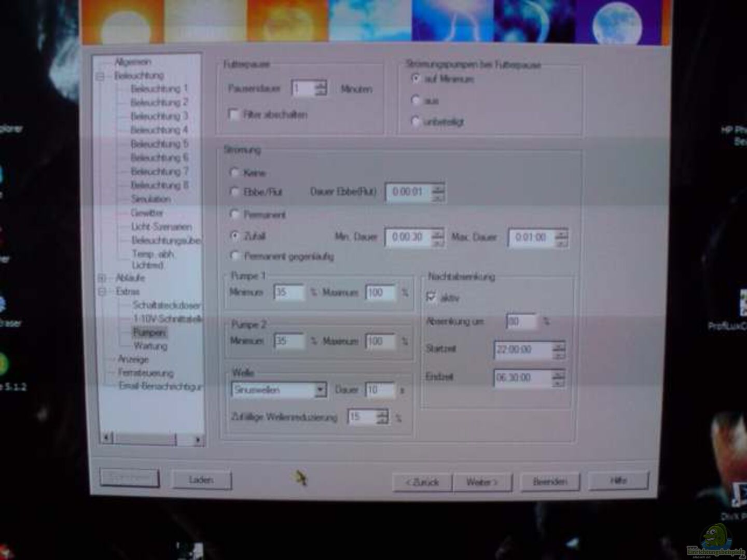Viewport: 747px width, 560px height.
Task: Click the Pumpe 1 Minimum input field
Action: tap(288, 292)
